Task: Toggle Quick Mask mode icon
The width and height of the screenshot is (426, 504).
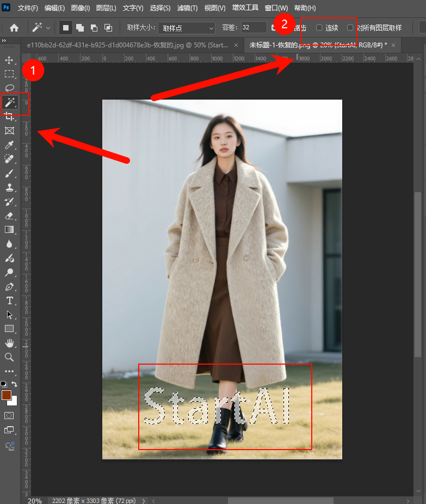Action: (9, 415)
